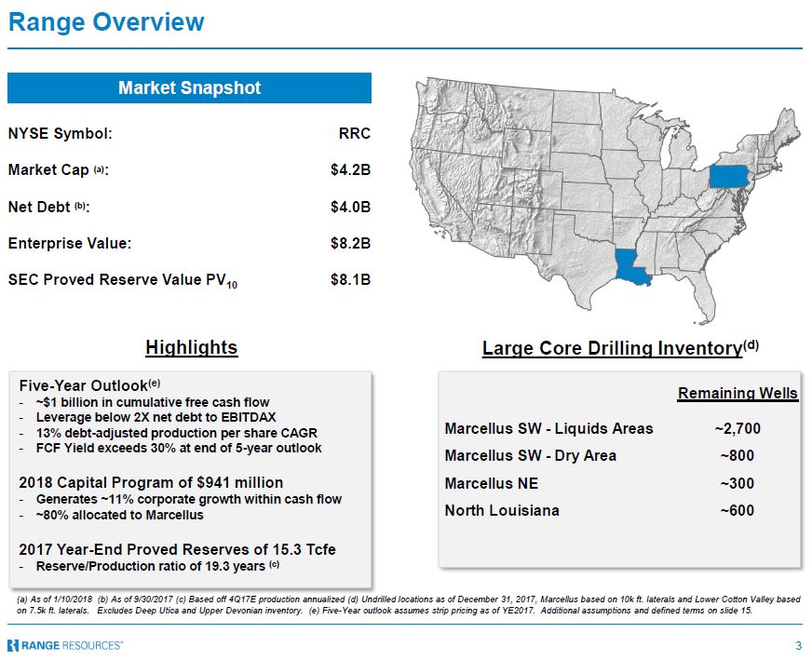Click the Marcellus SW - Liquids Areas row

tap(548, 429)
